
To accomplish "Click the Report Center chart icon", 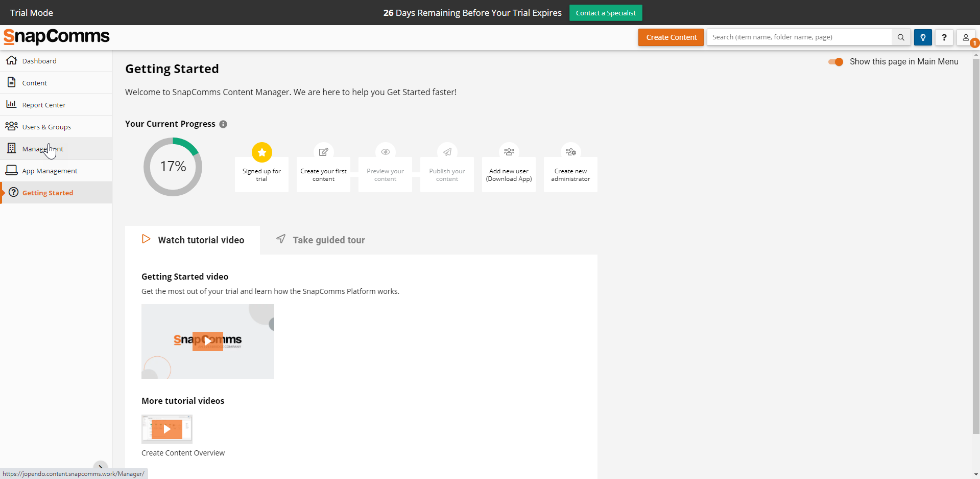I will [x=11, y=104].
